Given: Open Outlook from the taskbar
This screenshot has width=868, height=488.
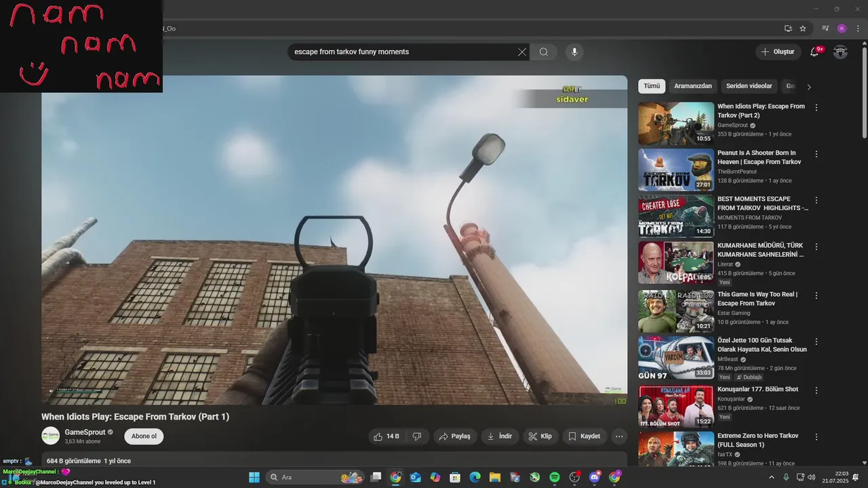Looking at the screenshot, I should tap(416, 477).
